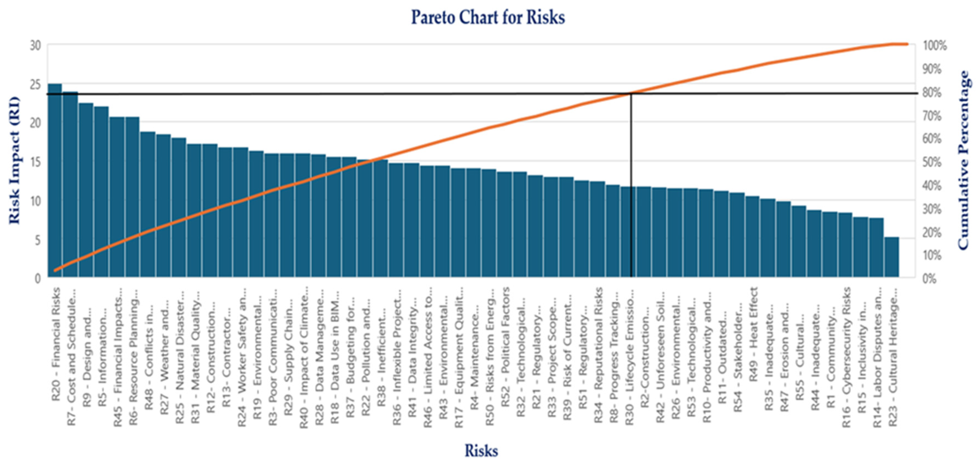Select the 100% right axis label
This screenshot has width=980, height=467.
(934, 46)
